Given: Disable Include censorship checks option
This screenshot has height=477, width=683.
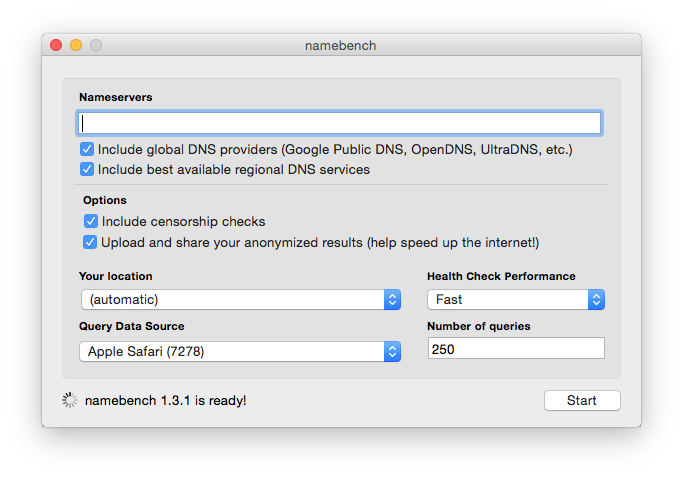Looking at the screenshot, I should pos(91,221).
